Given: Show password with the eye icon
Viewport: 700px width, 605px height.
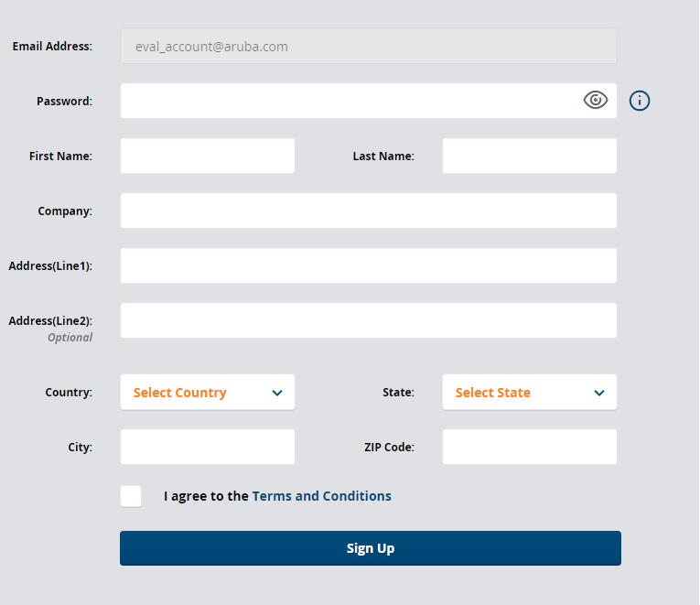Looking at the screenshot, I should coord(595,100).
